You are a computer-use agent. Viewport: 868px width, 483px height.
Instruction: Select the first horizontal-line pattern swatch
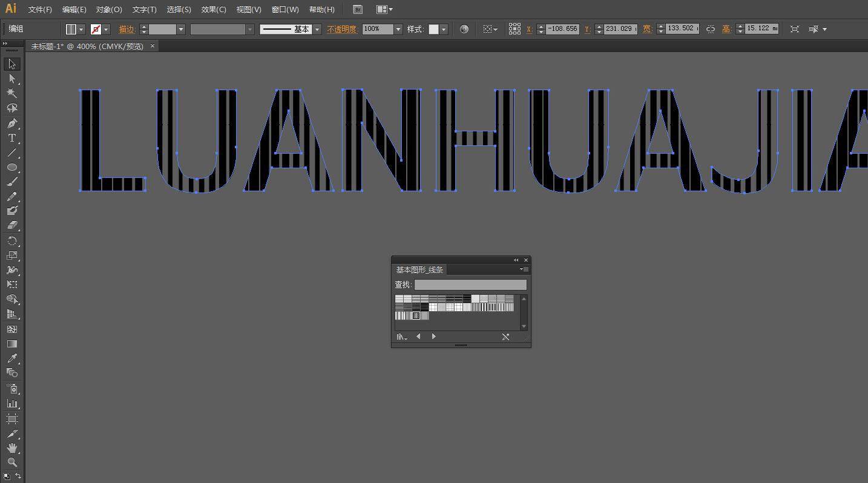click(x=399, y=299)
